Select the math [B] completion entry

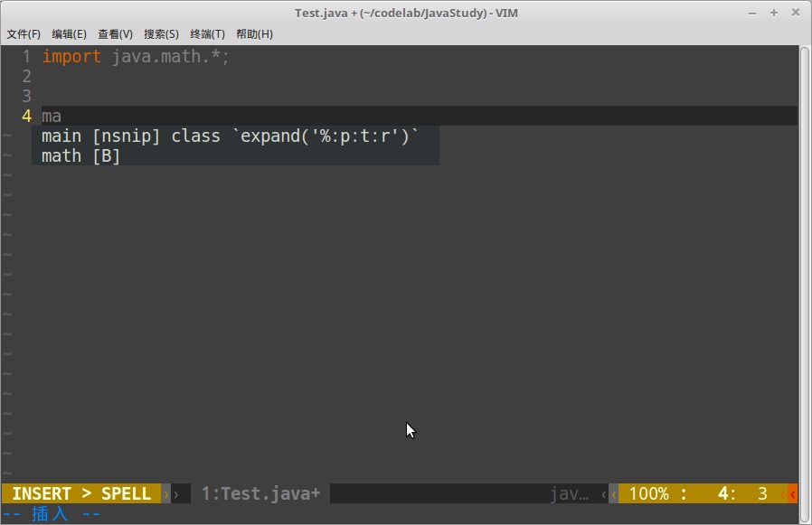(x=235, y=155)
